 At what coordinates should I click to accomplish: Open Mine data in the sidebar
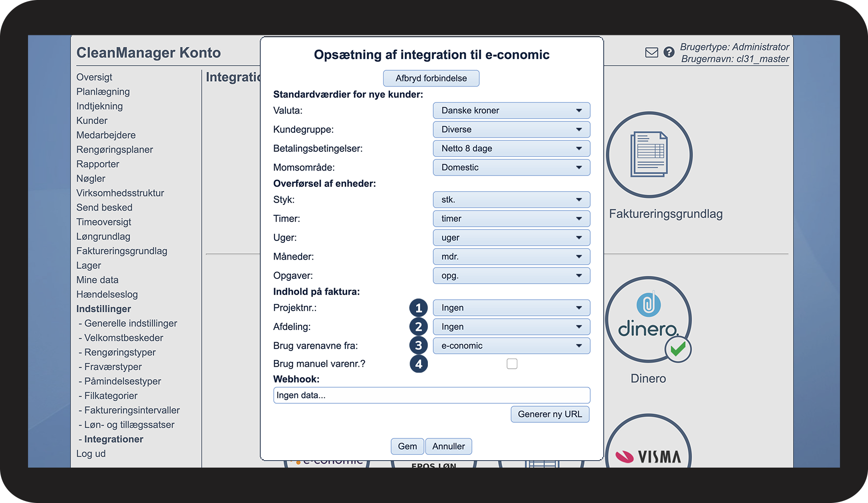point(97,280)
